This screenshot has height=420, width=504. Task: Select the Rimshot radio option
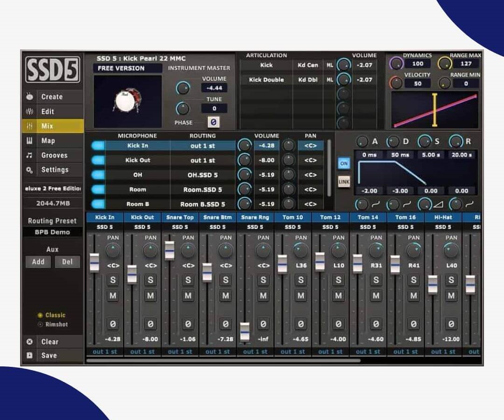(x=40, y=324)
